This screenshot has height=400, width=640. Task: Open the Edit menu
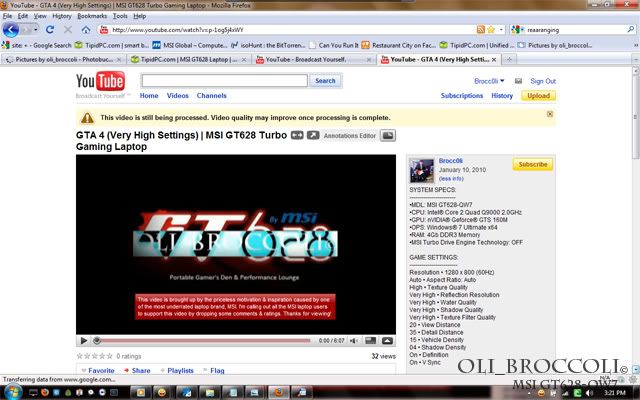pyautogui.click(x=23, y=16)
